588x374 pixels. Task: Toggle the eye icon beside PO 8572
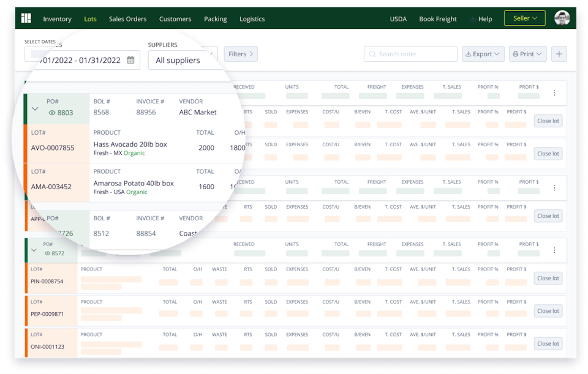tap(47, 253)
